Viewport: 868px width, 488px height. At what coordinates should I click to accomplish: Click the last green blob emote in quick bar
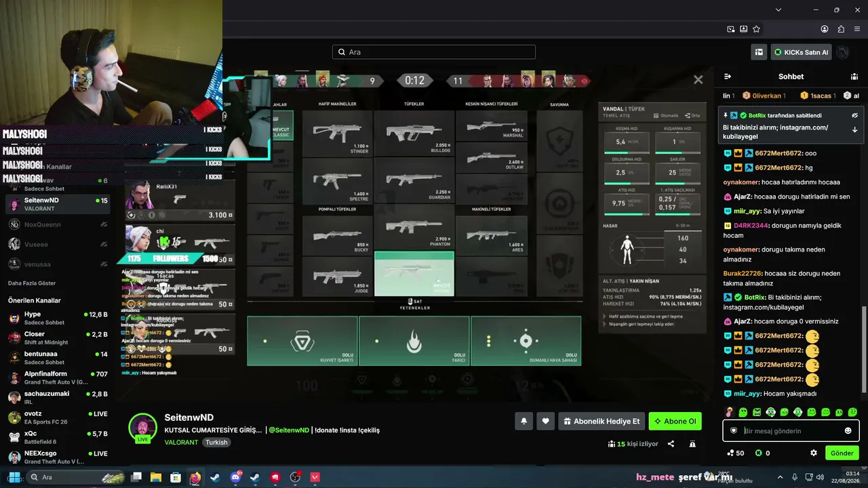pos(852,412)
